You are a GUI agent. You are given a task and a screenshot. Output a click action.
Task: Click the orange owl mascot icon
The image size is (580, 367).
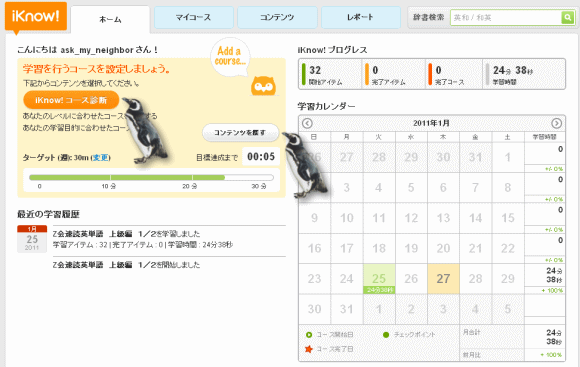(263, 86)
